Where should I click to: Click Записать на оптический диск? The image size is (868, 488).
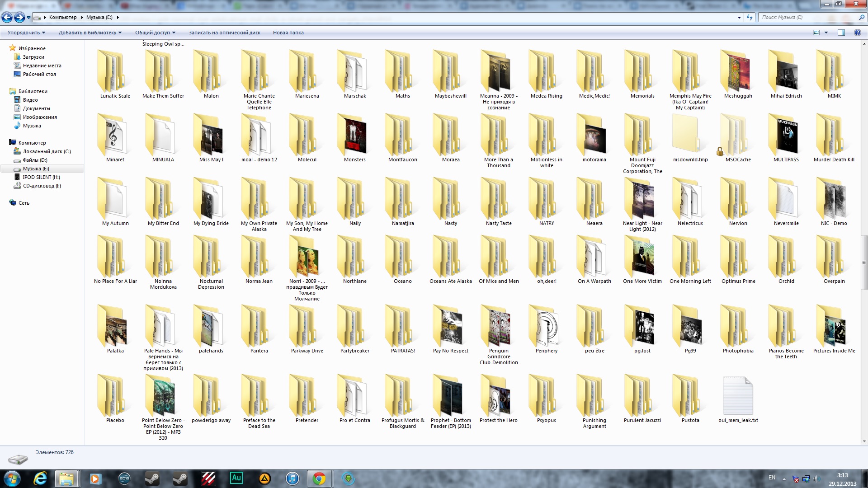(x=224, y=33)
